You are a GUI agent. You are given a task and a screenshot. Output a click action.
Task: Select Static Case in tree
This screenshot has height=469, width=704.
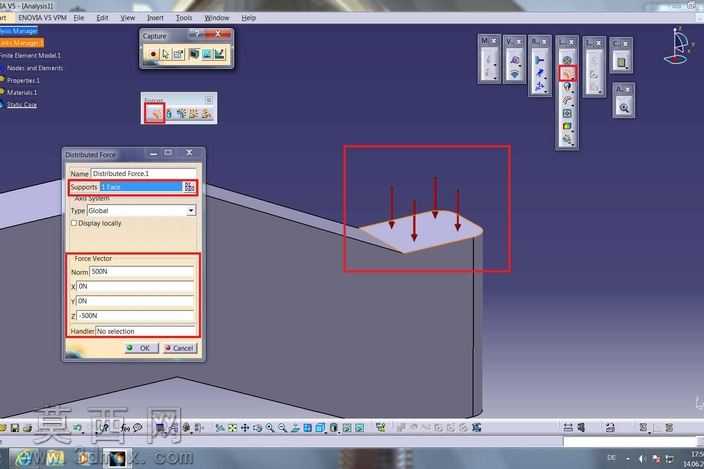tap(22, 105)
